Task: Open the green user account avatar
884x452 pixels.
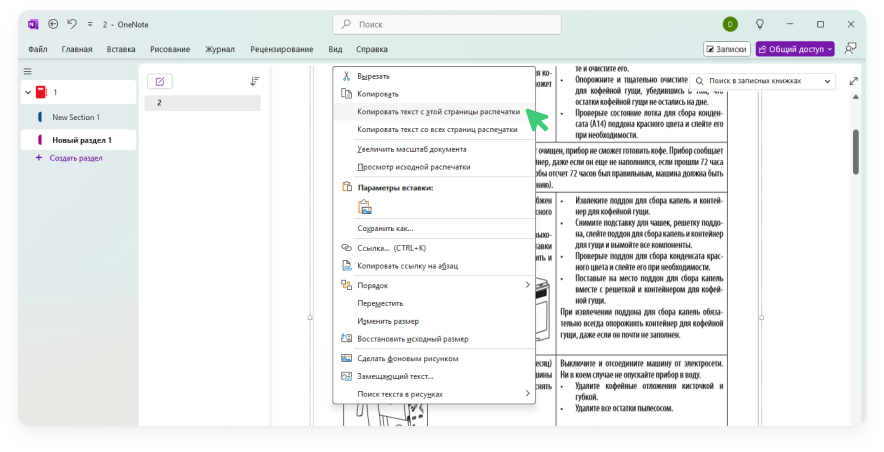Action: pyautogui.click(x=730, y=24)
